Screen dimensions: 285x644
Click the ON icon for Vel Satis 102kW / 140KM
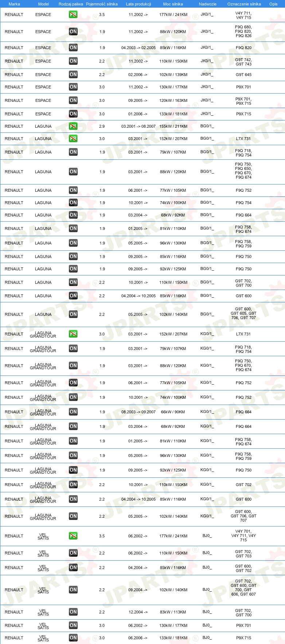[x=73, y=590]
